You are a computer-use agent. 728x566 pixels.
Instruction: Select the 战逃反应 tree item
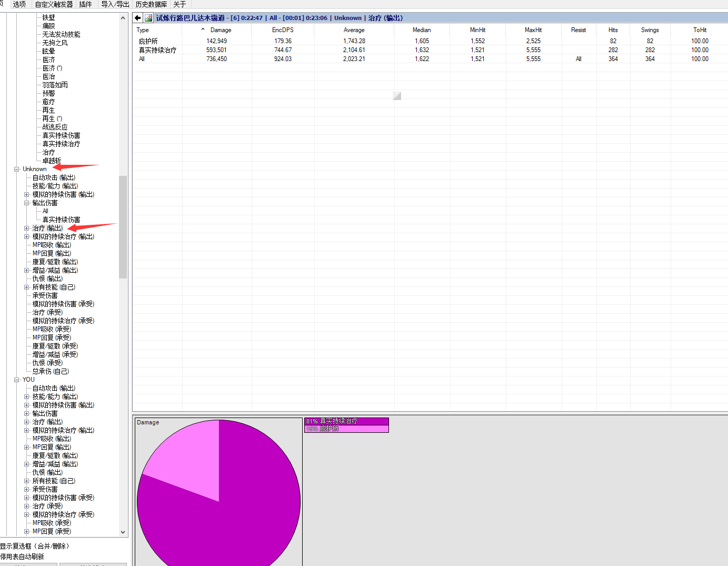(55, 127)
